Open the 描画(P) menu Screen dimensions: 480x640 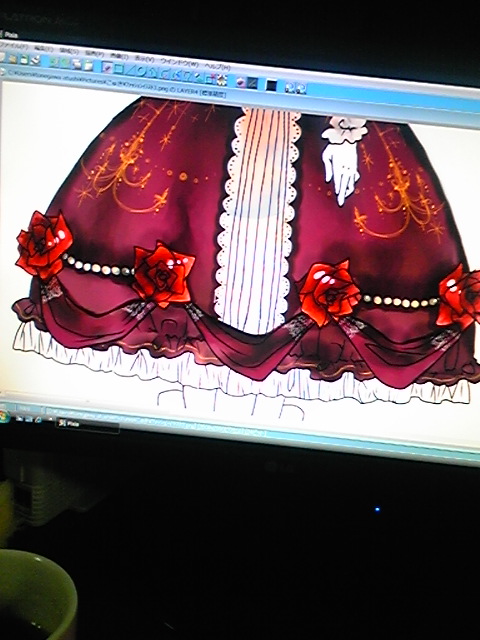95,54
